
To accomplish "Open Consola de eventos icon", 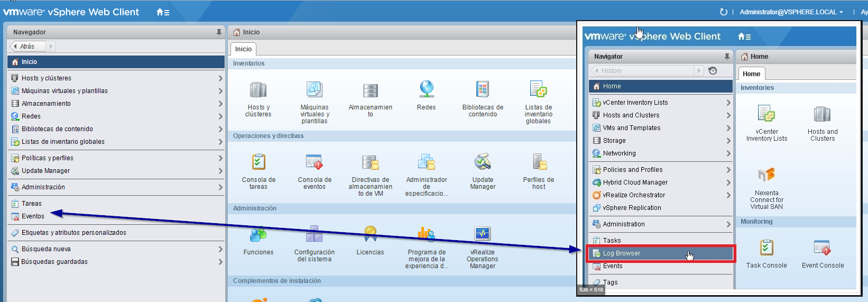I will point(315,162).
